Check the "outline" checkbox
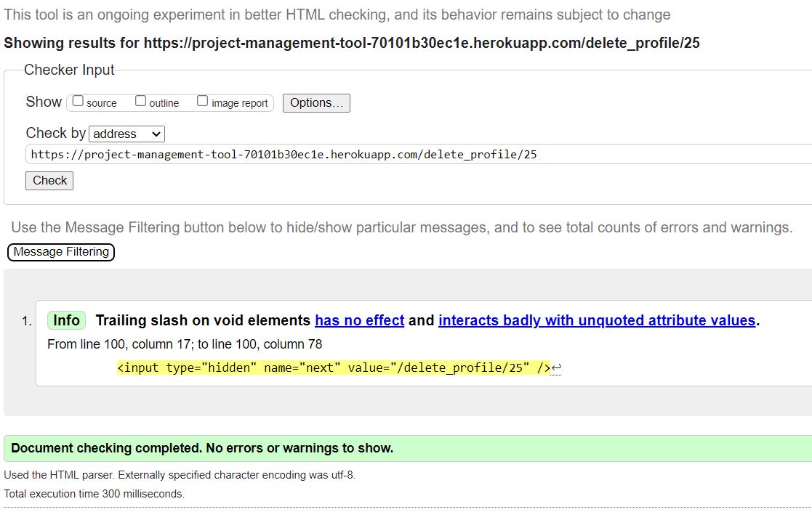The width and height of the screenshot is (812, 512). coord(140,101)
